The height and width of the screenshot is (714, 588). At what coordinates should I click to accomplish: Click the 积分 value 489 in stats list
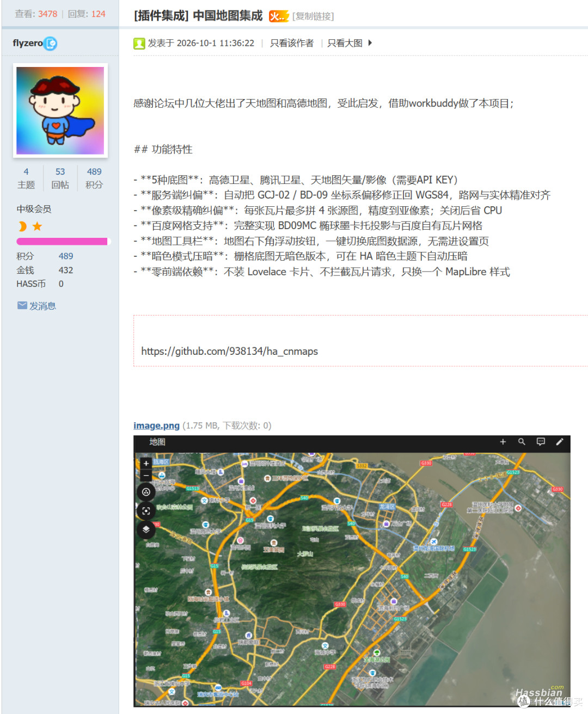pyautogui.click(x=66, y=256)
